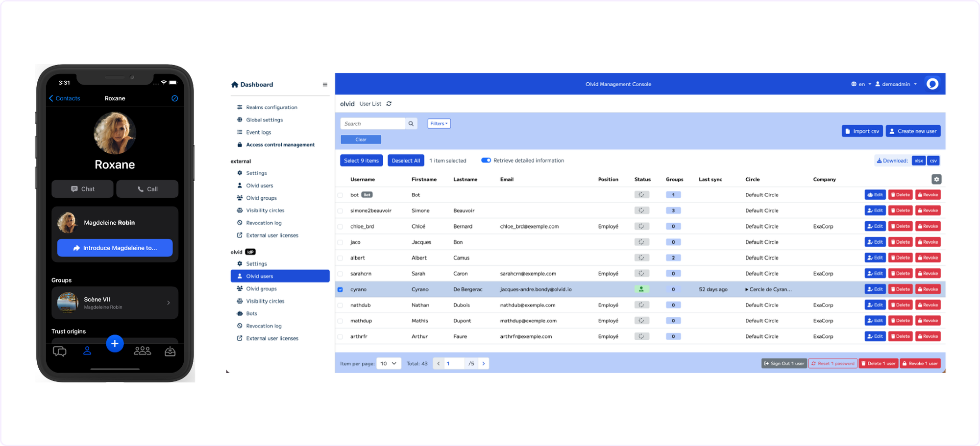Open the Filters dropdown
Screen dimensions: 980x446
pos(439,124)
